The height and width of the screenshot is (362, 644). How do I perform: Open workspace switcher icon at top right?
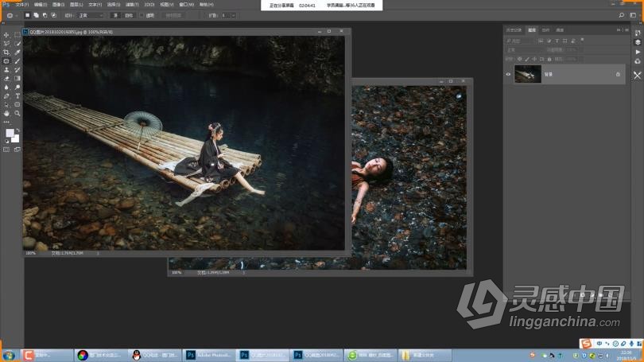tap(633, 15)
